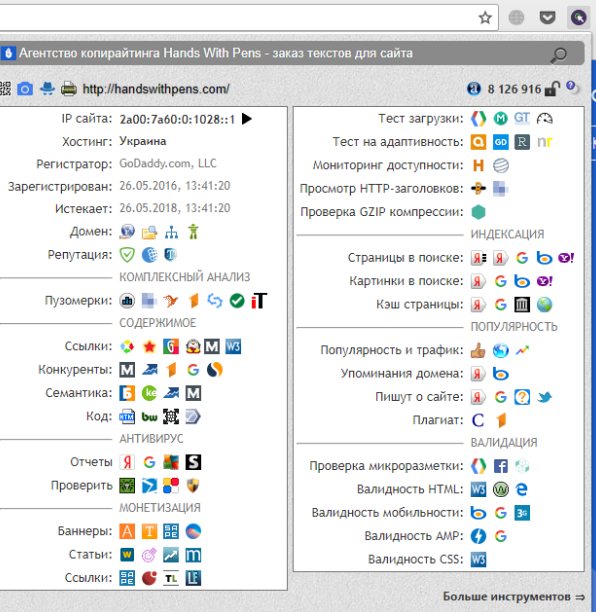
Task: Click the speedometer icon in Тест загрузки row
Action: [x=544, y=118]
